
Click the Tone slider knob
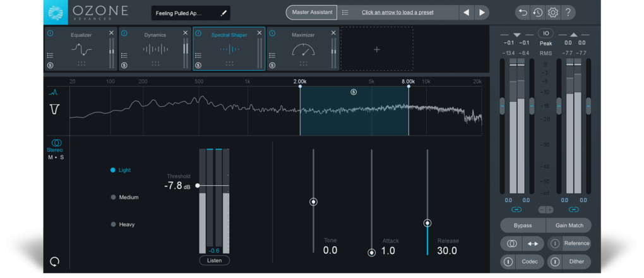pos(314,202)
